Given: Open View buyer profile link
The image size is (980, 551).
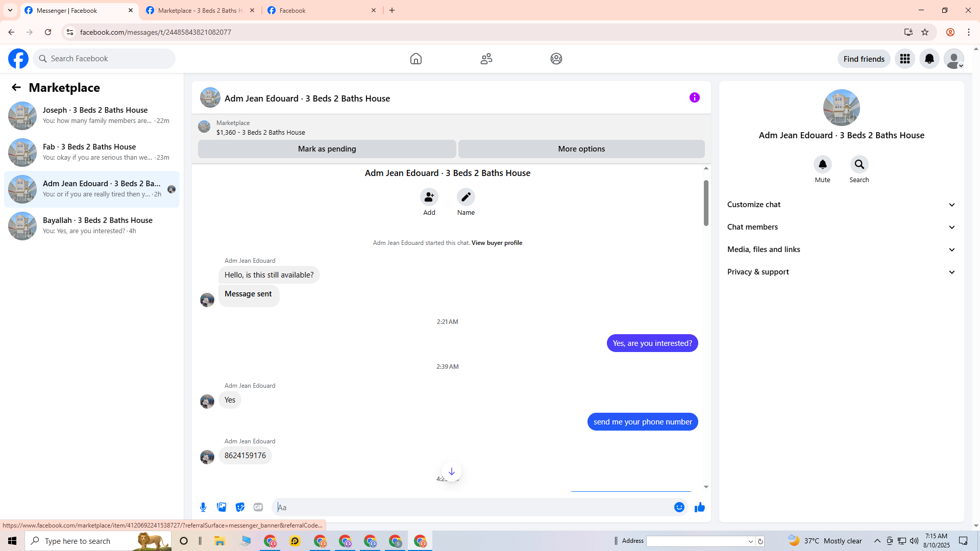Looking at the screenshot, I should (x=497, y=243).
